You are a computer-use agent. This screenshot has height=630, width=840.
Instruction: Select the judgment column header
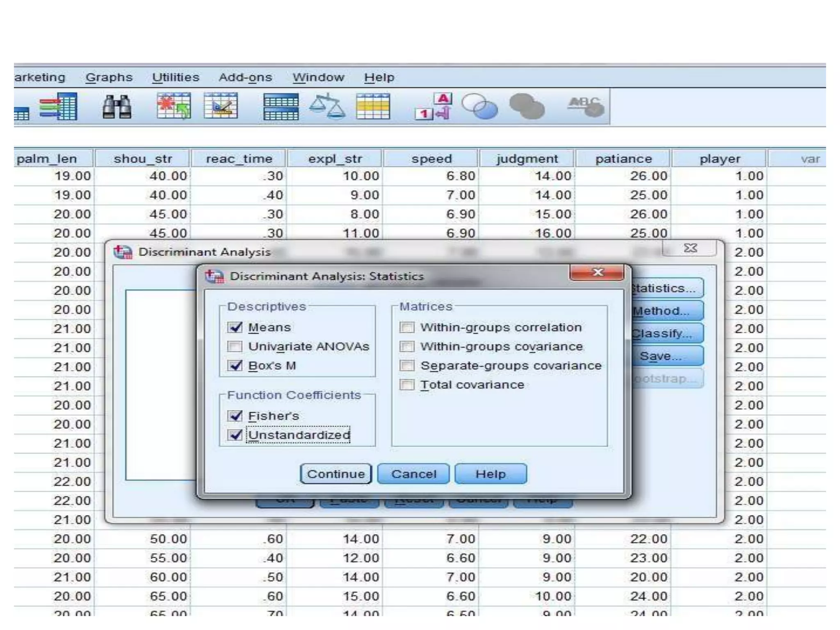527,159
